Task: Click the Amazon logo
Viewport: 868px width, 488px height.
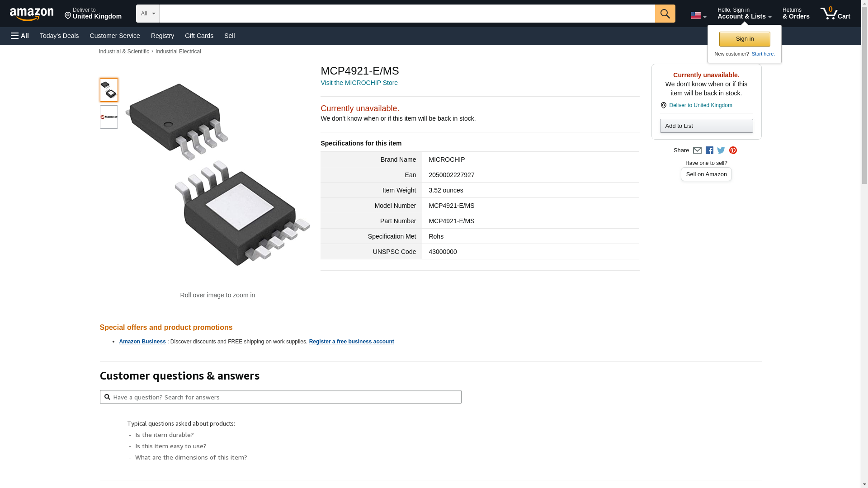Action: (32, 14)
